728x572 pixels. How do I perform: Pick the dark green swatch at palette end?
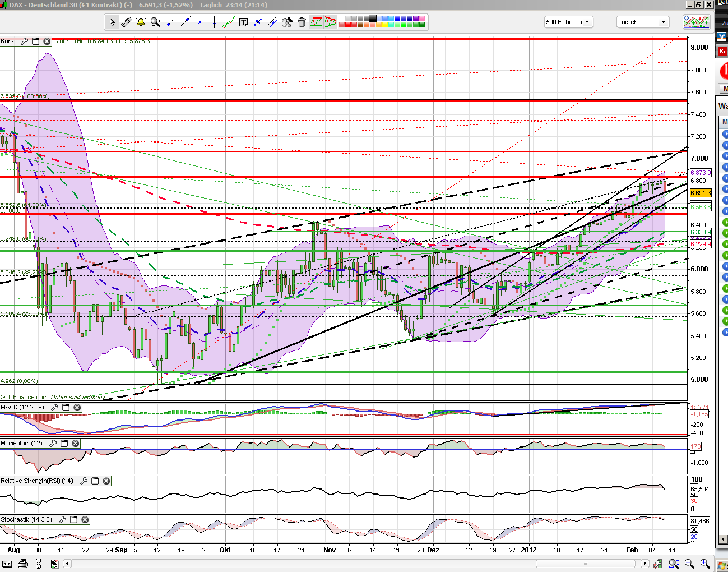click(x=423, y=25)
